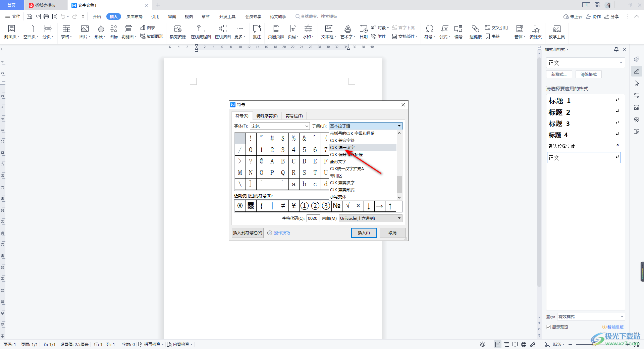Apply the Heading 1 style
The width and height of the screenshot is (644, 349).
tap(584, 101)
